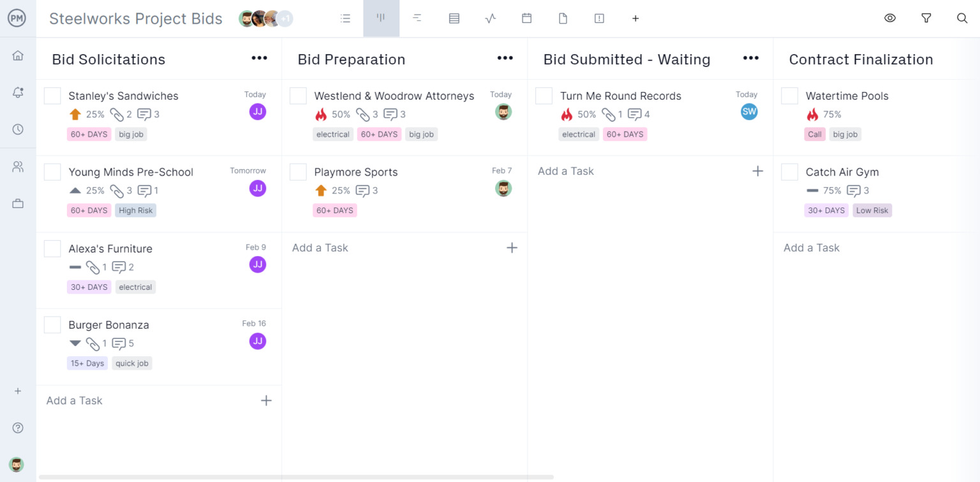Viewport: 980px width, 482px height.
Task: Open the Burger Bonanza task title
Action: coord(108,325)
